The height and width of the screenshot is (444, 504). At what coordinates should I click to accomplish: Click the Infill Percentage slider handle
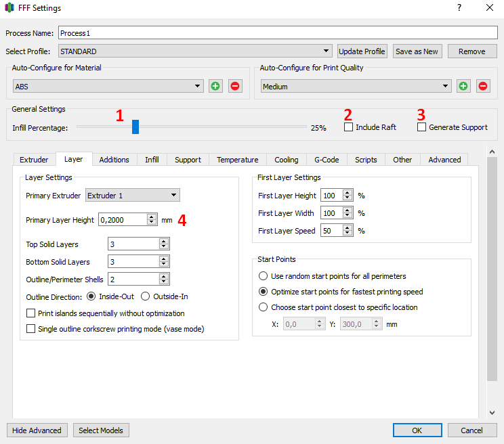[135, 127]
